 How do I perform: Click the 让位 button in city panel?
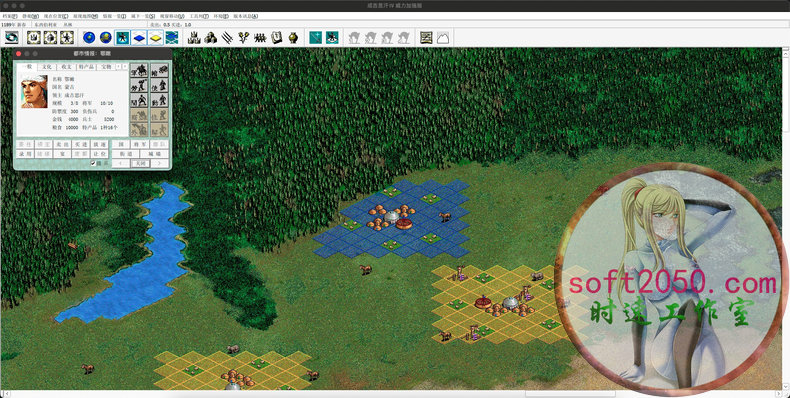click(100, 153)
